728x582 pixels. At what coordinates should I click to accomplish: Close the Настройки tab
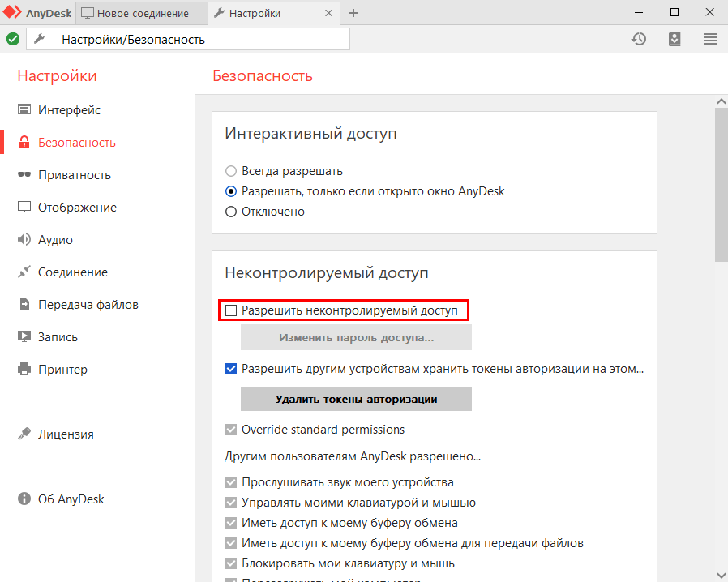pyautogui.click(x=328, y=13)
